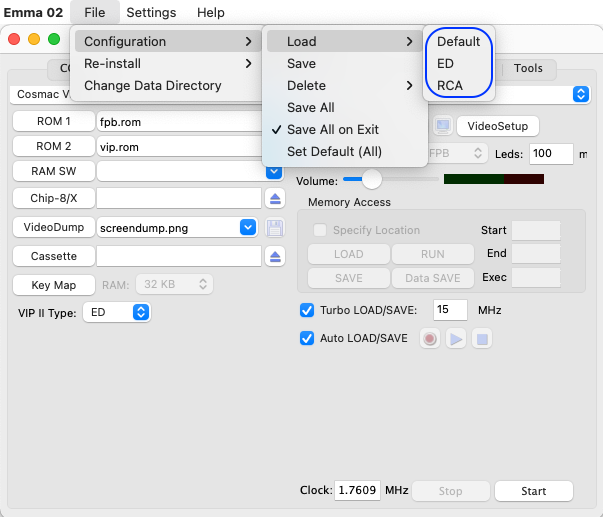Click the Clock MHz input field
Image resolution: width=603 pixels, height=517 pixels.
[x=357, y=490]
